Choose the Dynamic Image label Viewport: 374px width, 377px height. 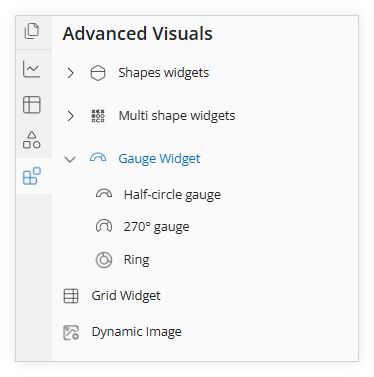point(137,332)
